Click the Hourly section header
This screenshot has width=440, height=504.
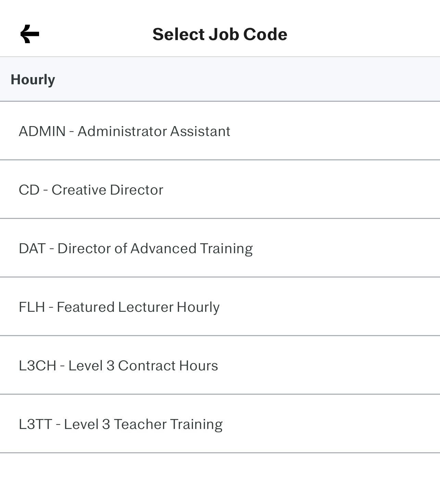tap(220, 79)
